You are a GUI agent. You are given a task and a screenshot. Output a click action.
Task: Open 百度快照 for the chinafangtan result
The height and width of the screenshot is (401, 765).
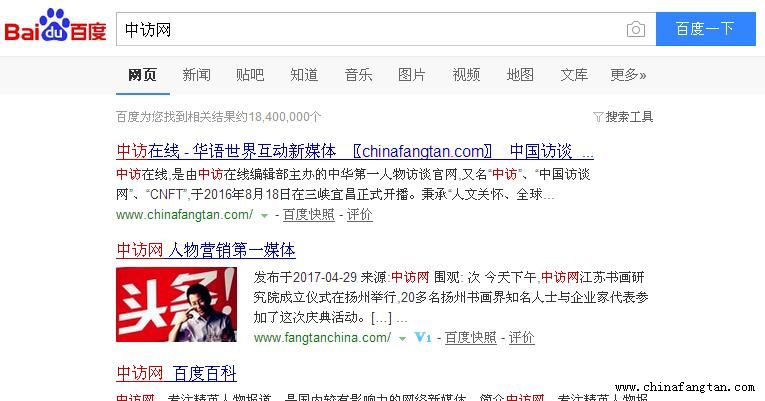(x=309, y=215)
